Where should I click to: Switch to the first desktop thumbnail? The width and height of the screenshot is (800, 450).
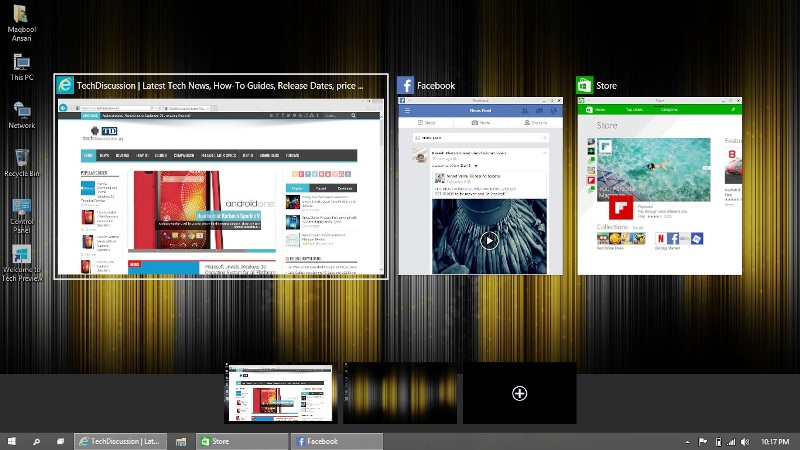click(x=279, y=393)
